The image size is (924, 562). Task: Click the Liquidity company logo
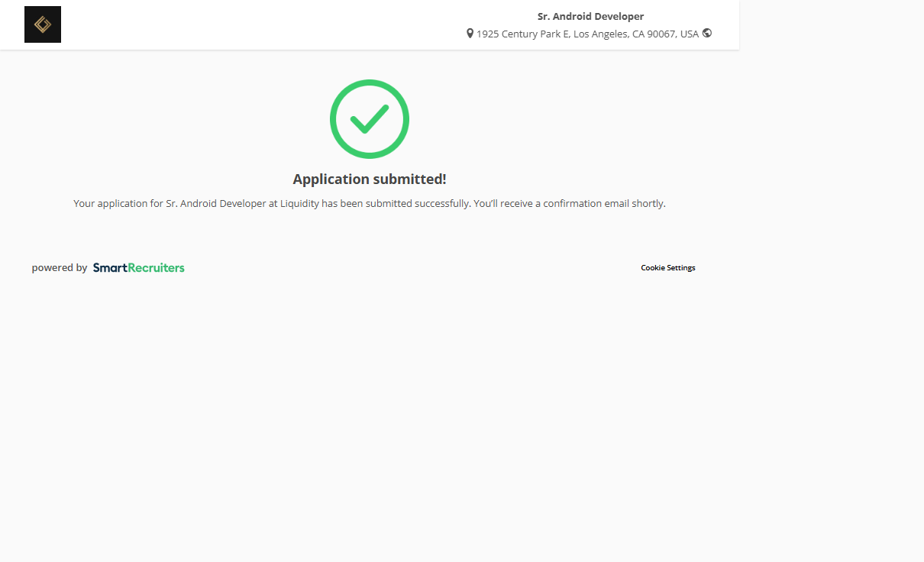pyautogui.click(x=43, y=24)
